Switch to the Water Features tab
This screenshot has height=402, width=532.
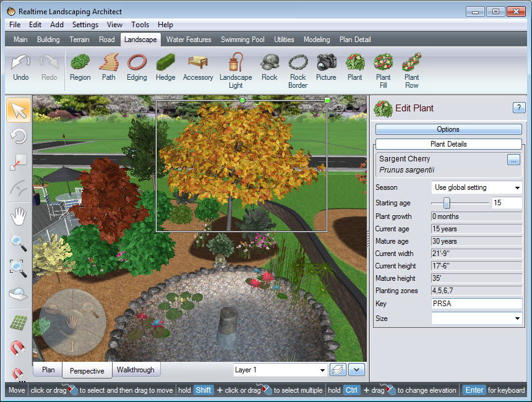(x=189, y=40)
